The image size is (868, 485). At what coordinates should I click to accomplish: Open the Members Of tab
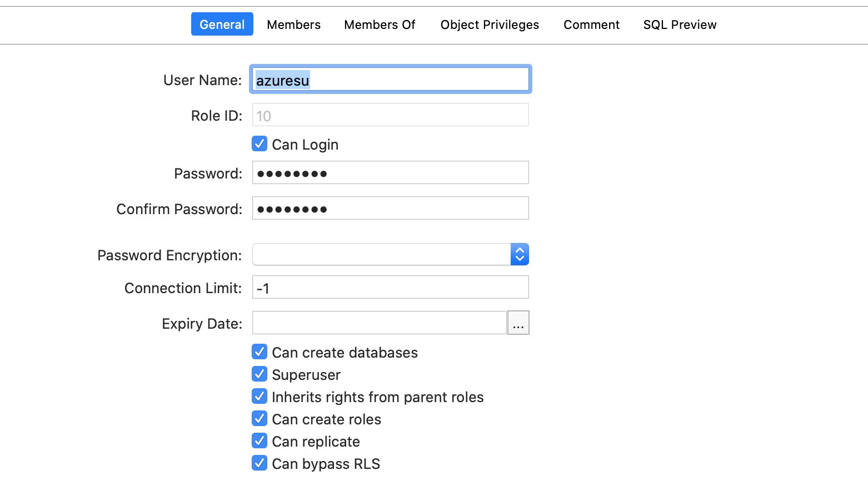[x=380, y=24]
